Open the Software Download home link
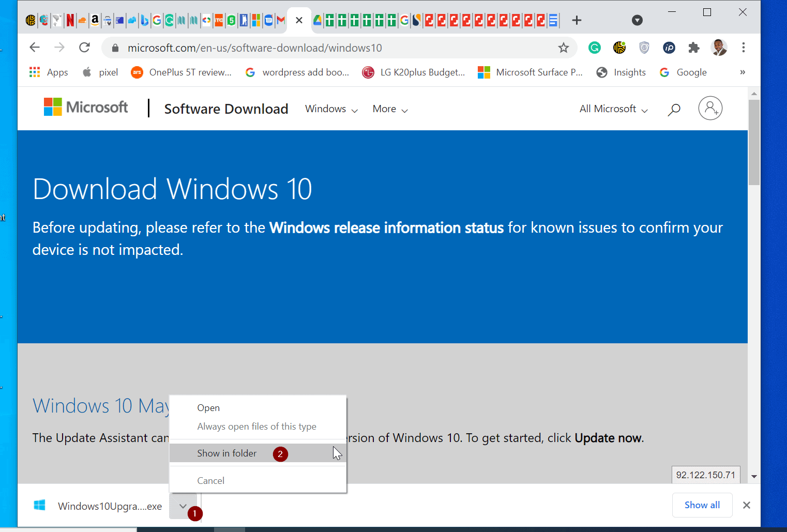Image resolution: width=787 pixels, height=532 pixels. [226, 109]
